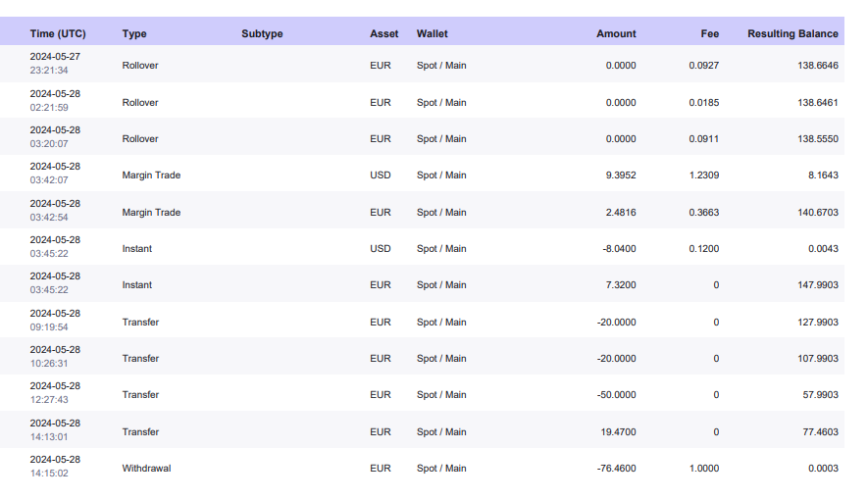The image size is (868, 500).
Task: Click the 0.3663 fee value
Action: (703, 213)
